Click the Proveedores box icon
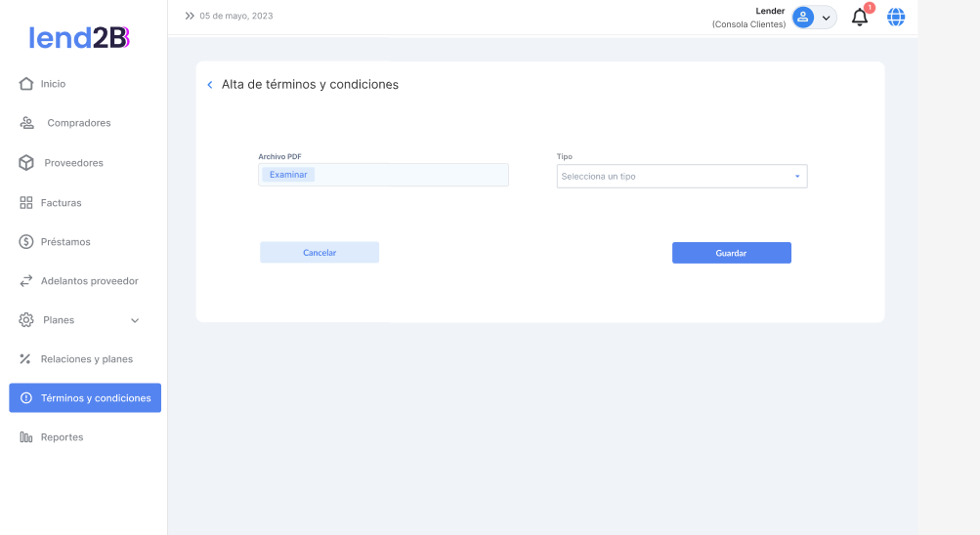 coord(26,163)
